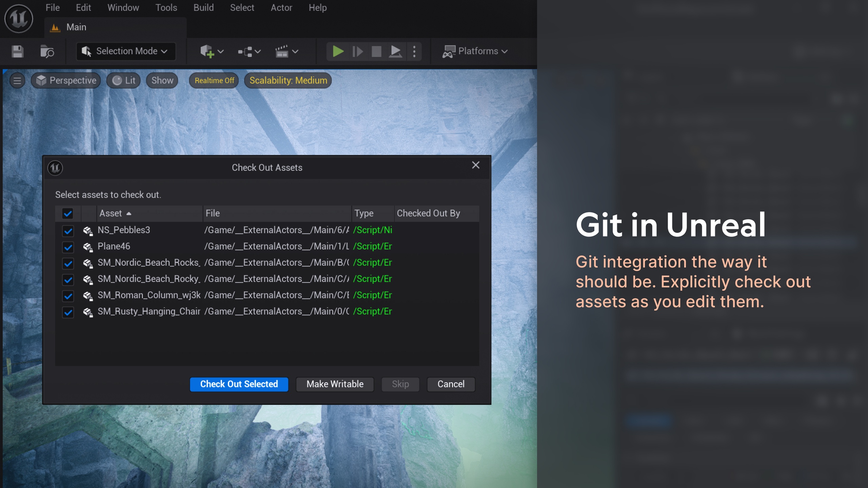Click the Unreal logo in dialog title bar

55,168
